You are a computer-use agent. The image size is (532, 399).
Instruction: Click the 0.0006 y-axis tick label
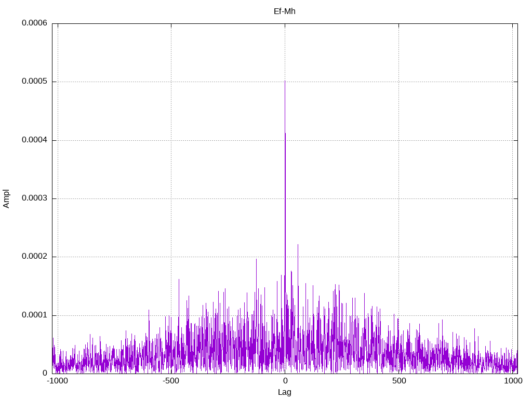coord(35,23)
